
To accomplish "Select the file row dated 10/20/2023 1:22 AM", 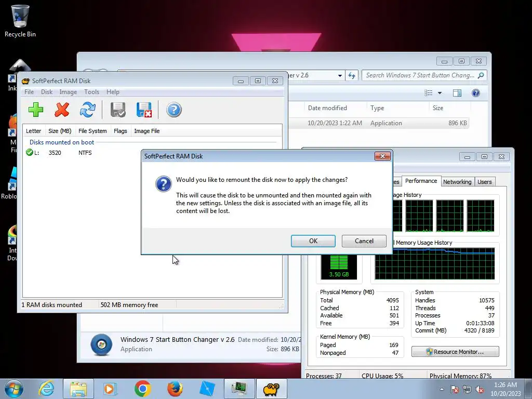I will [378, 123].
